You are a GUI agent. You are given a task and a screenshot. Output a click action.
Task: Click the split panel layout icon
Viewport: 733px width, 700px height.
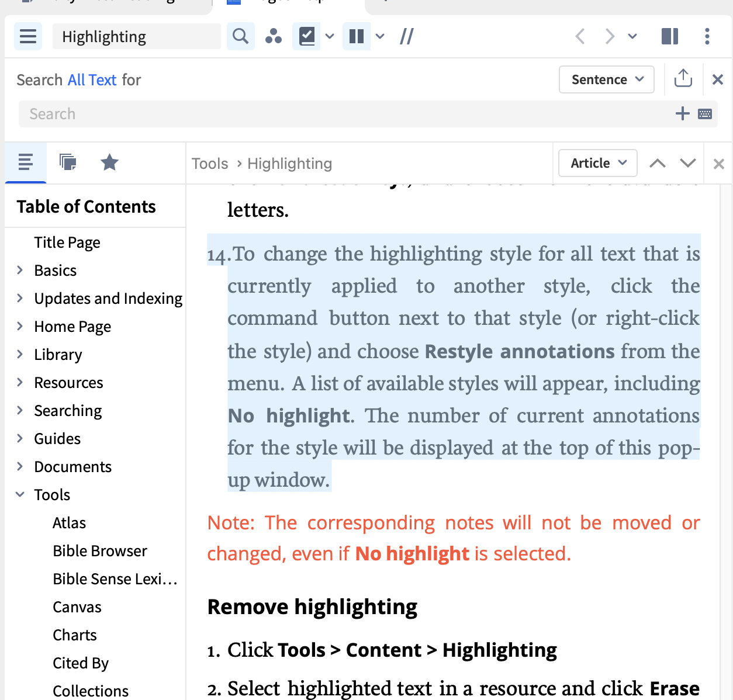click(669, 37)
